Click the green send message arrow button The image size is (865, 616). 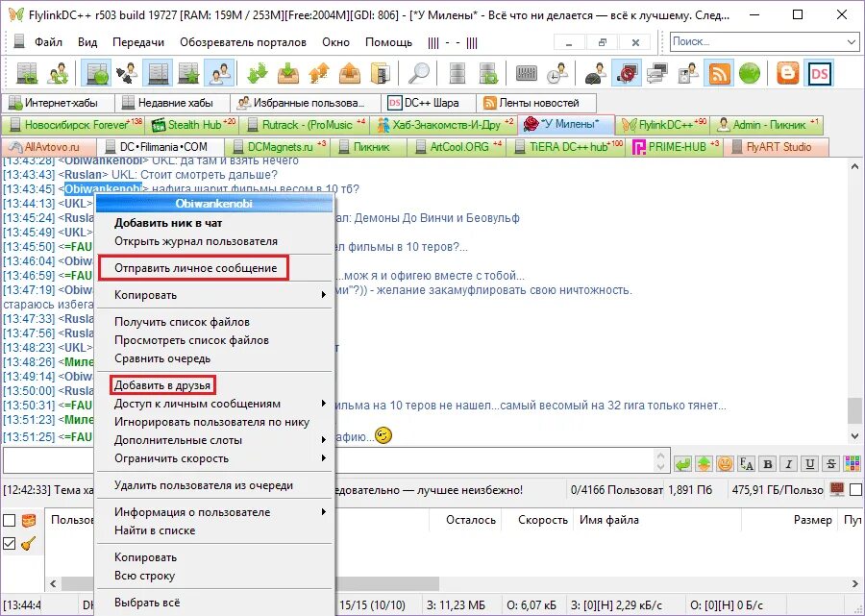pyautogui.click(x=683, y=464)
